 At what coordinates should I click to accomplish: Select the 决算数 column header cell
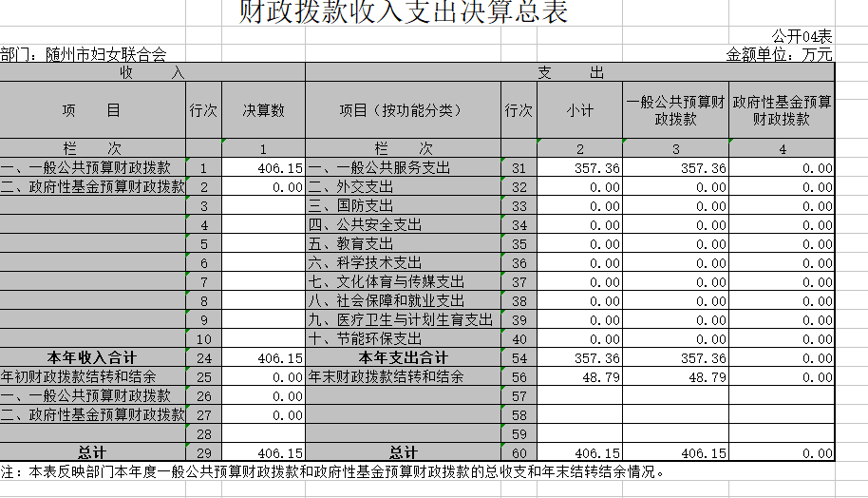(263, 110)
